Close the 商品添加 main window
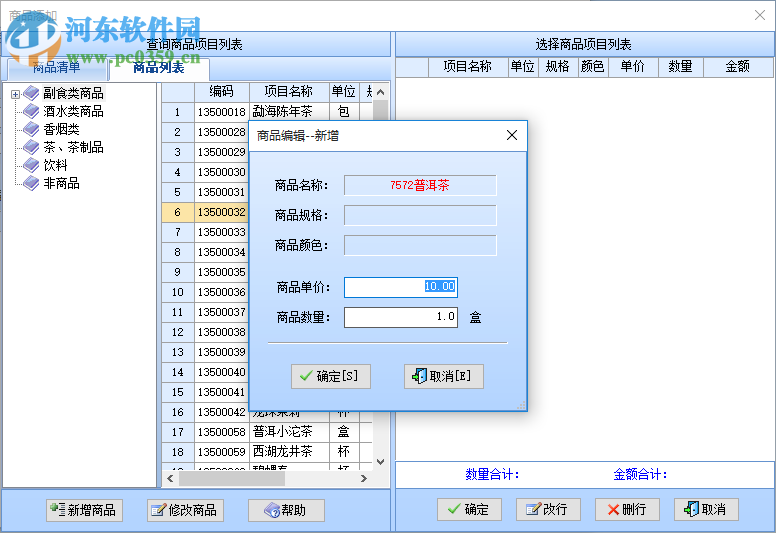776x533 pixels. tap(760, 15)
